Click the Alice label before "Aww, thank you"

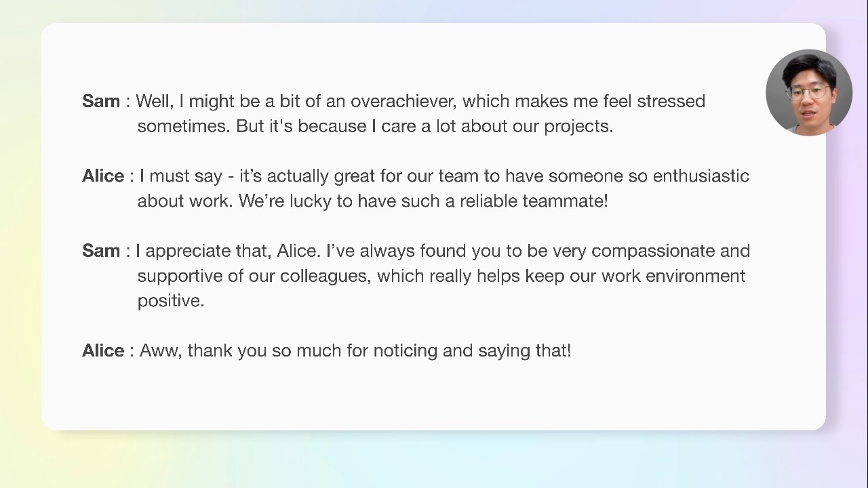point(103,350)
